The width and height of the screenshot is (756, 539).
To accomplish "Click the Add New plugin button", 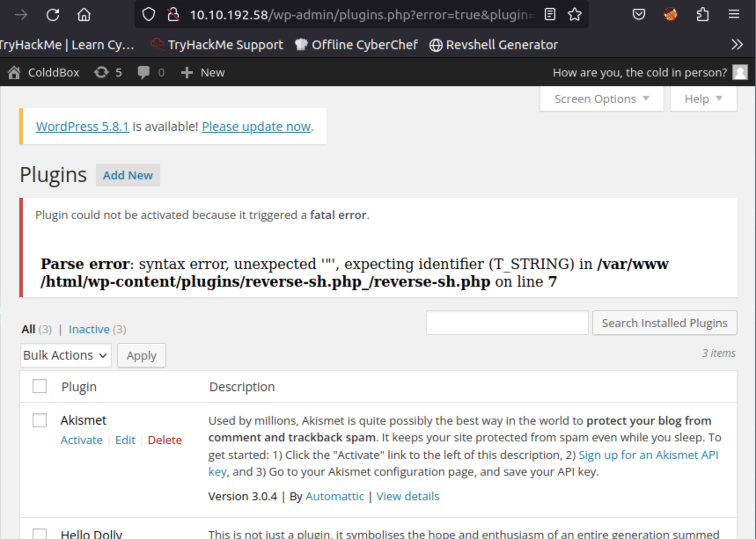I will pyautogui.click(x=128, y=175).
